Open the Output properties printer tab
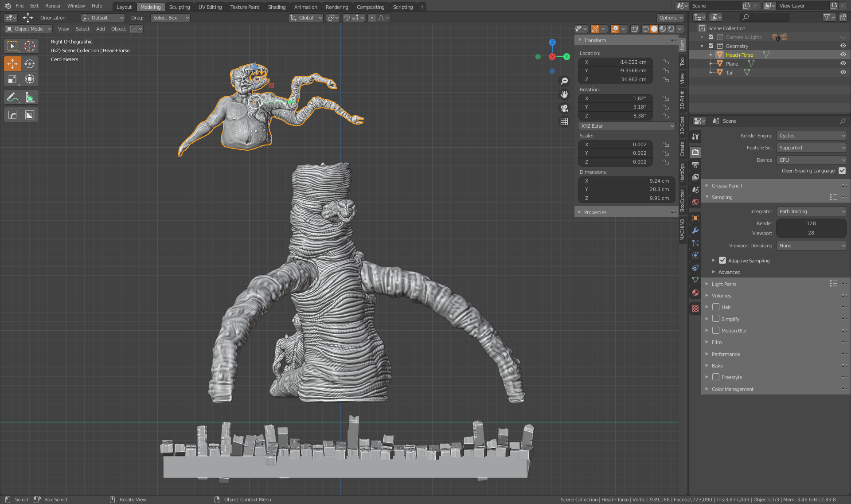Screen dimensions: 851x504 695,165
